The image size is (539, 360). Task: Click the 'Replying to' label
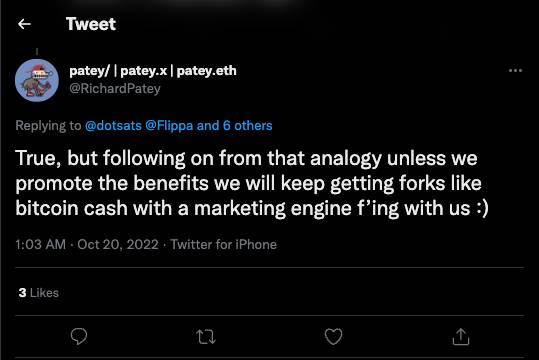48,126
